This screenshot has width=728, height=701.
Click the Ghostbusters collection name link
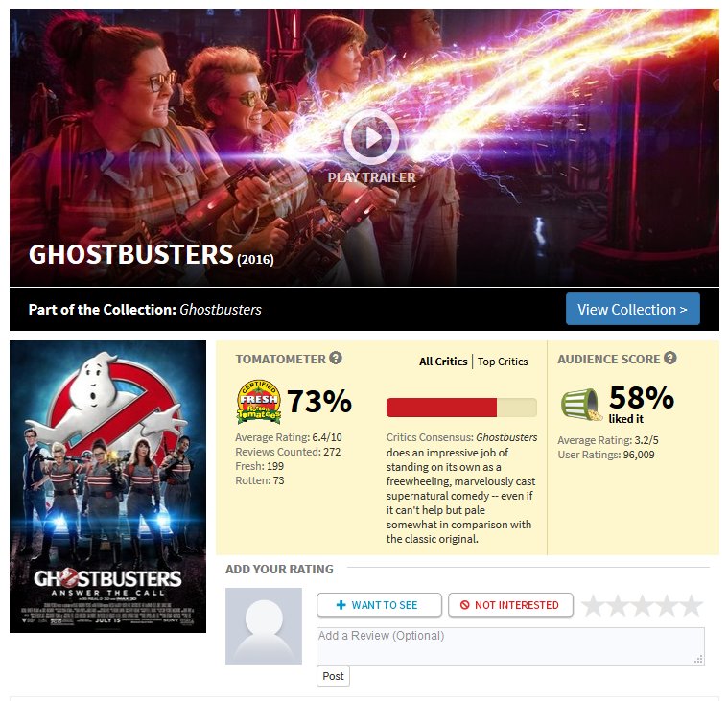point(221,309)
